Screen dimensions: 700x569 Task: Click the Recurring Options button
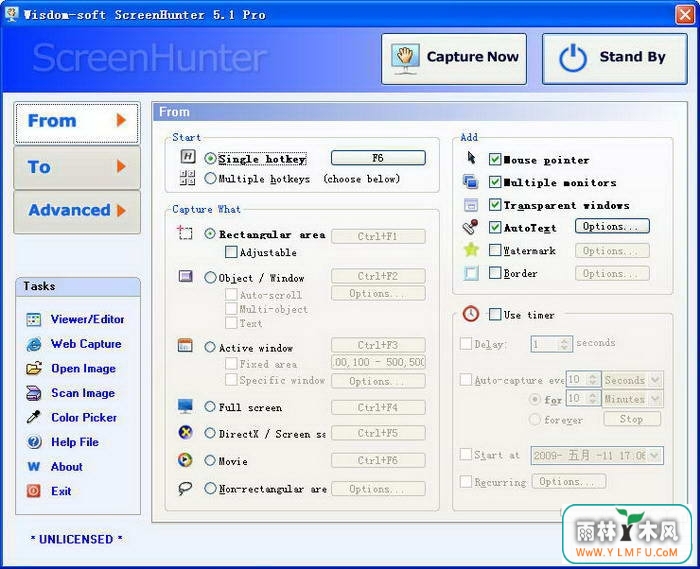[569, 482]
